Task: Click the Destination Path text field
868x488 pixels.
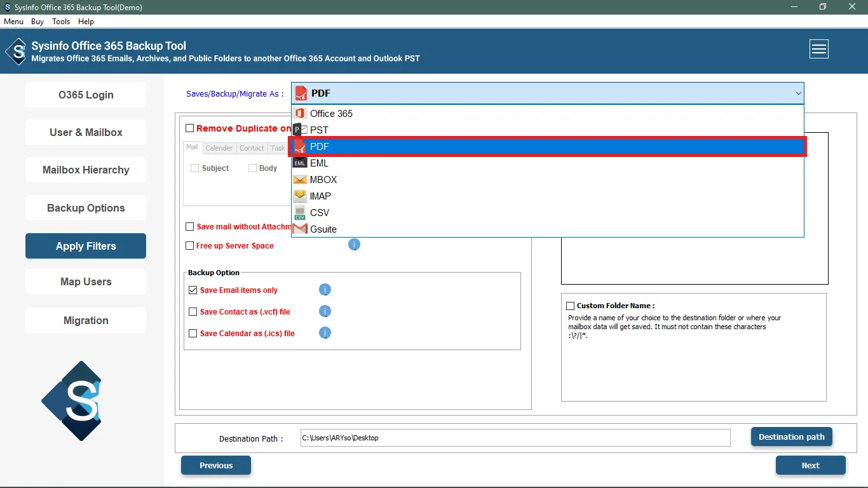Action: pos(515,438)
